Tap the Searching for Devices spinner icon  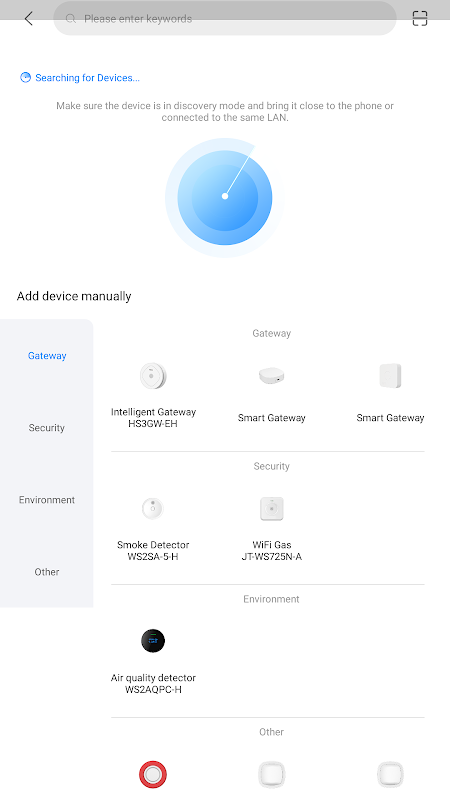[x=25, y=78]
